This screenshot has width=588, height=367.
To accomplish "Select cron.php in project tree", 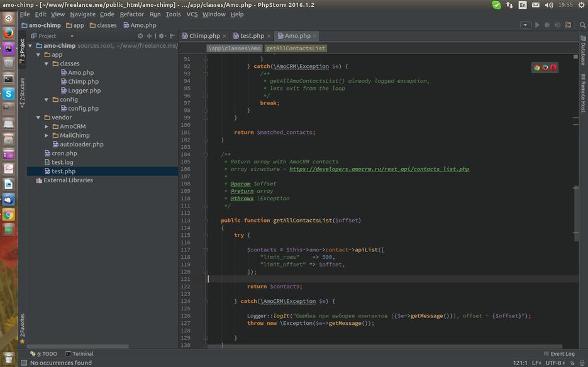I will (x=64, y=153).
